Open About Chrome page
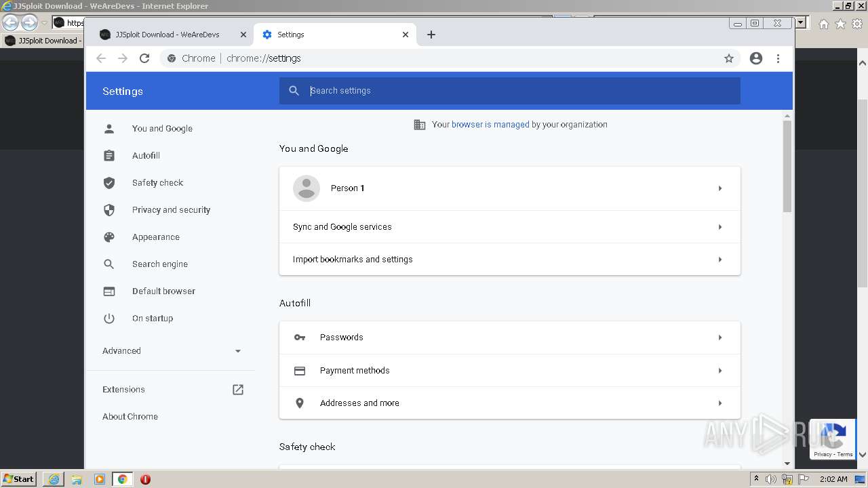 (130, 416)
